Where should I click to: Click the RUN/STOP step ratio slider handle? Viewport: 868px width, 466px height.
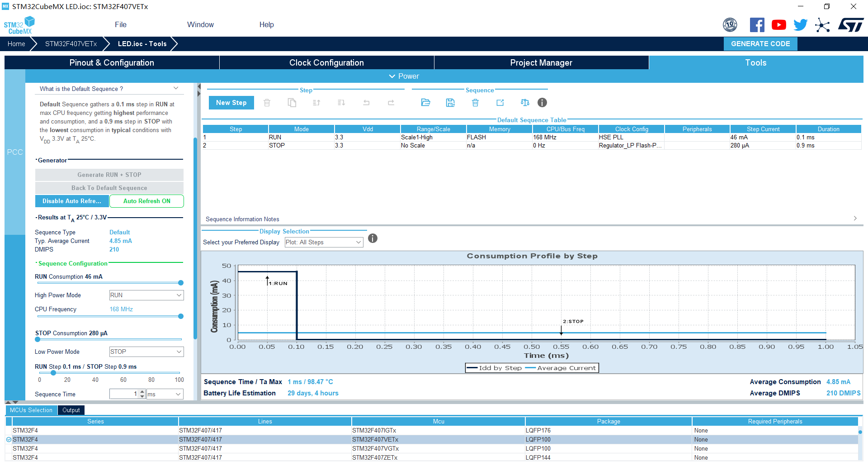pyautogui.click(x=53, y=373)
